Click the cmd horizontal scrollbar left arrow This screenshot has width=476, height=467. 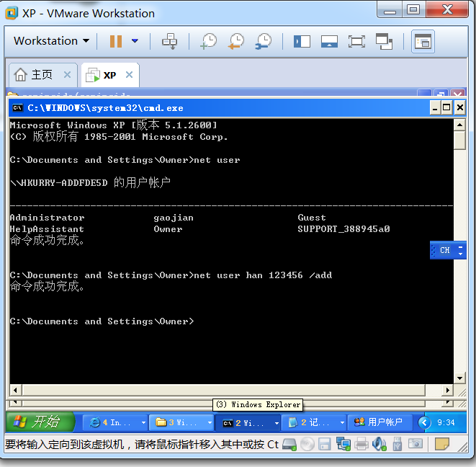16,390
